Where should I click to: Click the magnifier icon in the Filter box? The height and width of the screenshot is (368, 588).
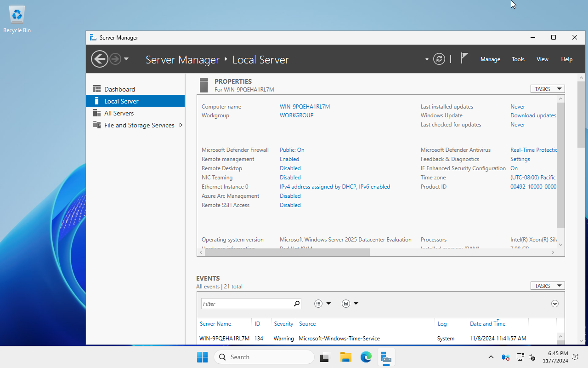point(297,304)
